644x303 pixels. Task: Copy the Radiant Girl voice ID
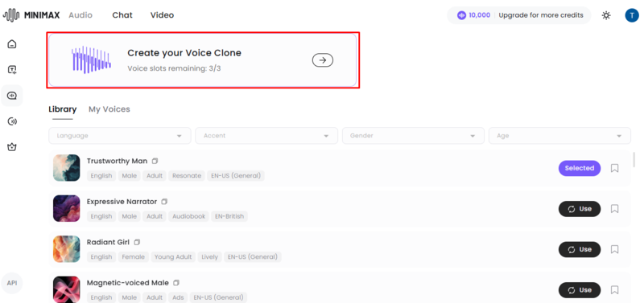tap(137, 242)
